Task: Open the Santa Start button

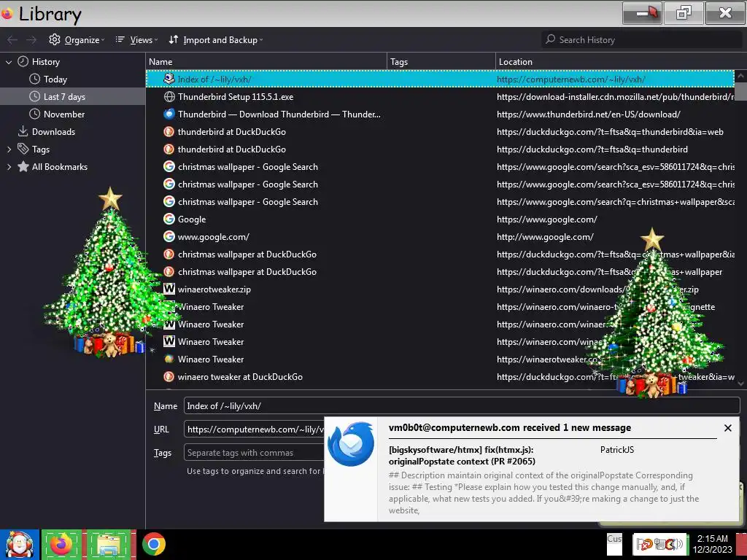Action: pyautogui.click(x=20, y=545)
